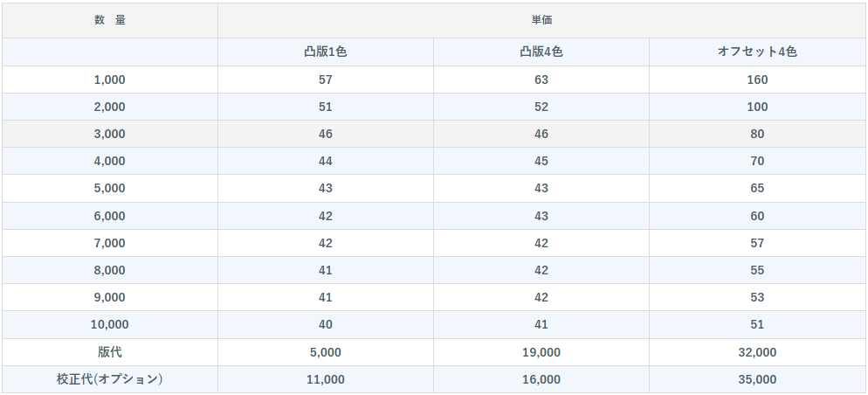Click the 版代 row label
868x395 pixels.
point(110,352)
